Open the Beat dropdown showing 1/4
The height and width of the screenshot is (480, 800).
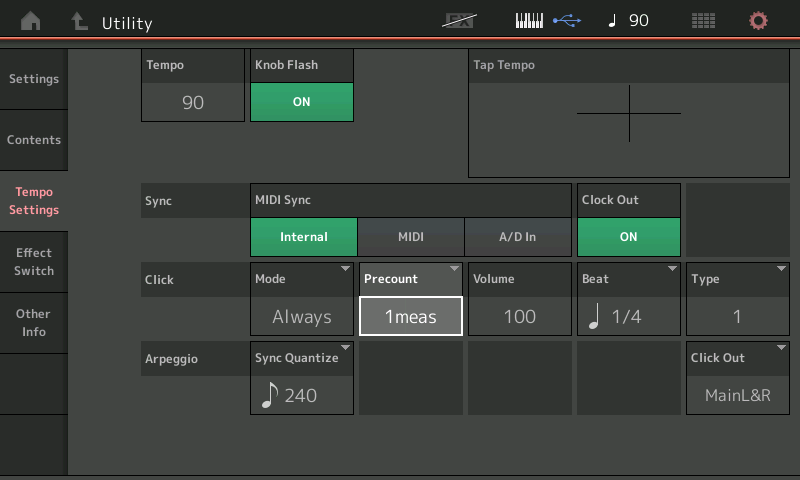[x=629, y=299]
